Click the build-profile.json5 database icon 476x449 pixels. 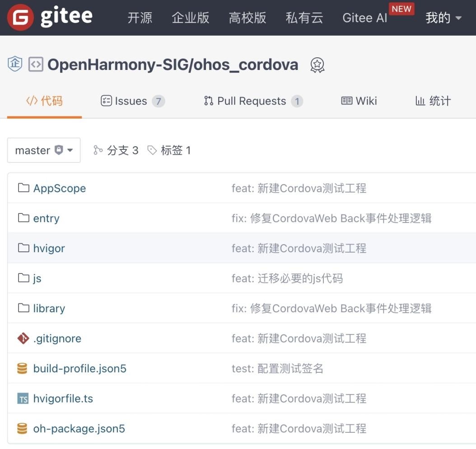pyautogui.click(x=22, y=368)
